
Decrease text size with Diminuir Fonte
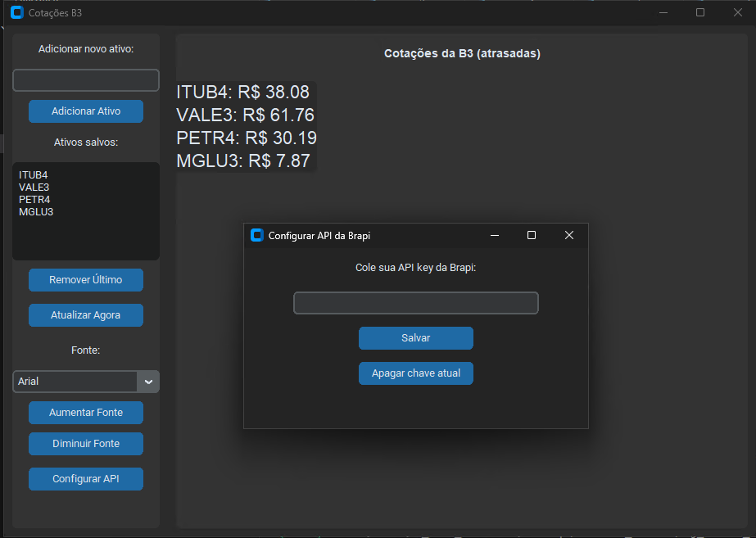point(85,443)
